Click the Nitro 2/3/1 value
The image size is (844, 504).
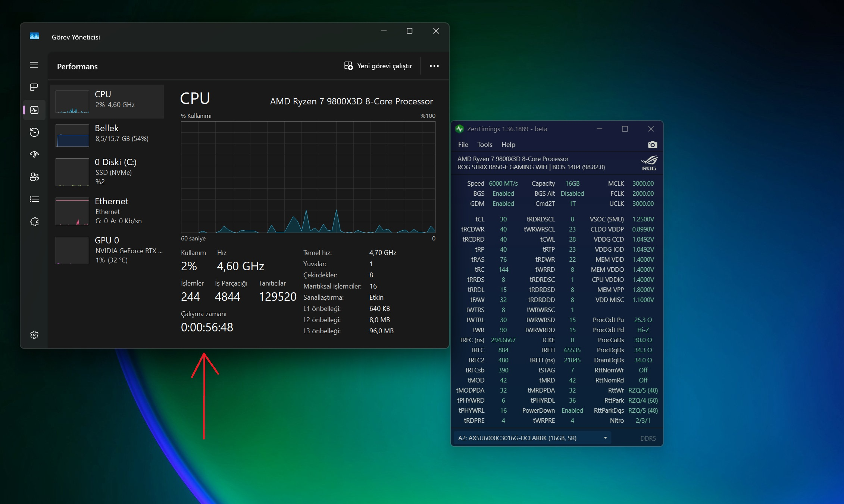tap(643, 420)
